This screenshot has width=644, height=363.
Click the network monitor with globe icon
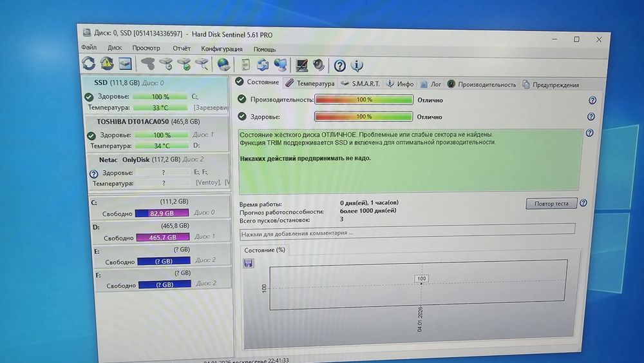click(281, 64)
